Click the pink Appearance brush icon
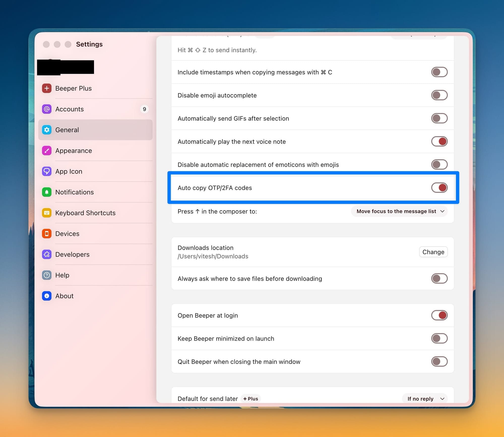 [47, 151]
